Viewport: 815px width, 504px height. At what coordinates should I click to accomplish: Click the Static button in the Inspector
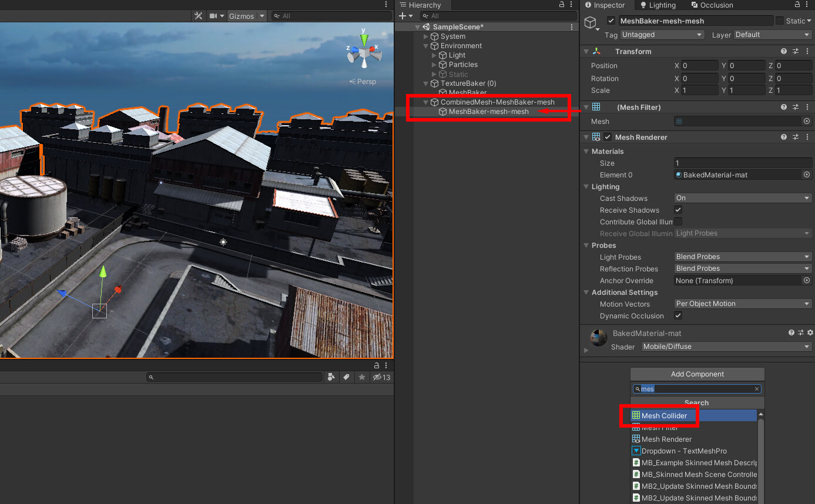793,21
